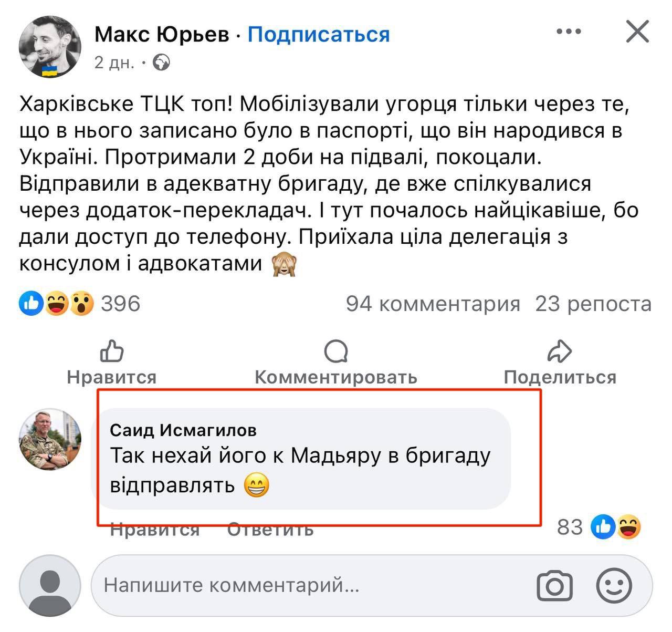
Task: Click Ответить under the comment
Action: [x=270, y=529]
